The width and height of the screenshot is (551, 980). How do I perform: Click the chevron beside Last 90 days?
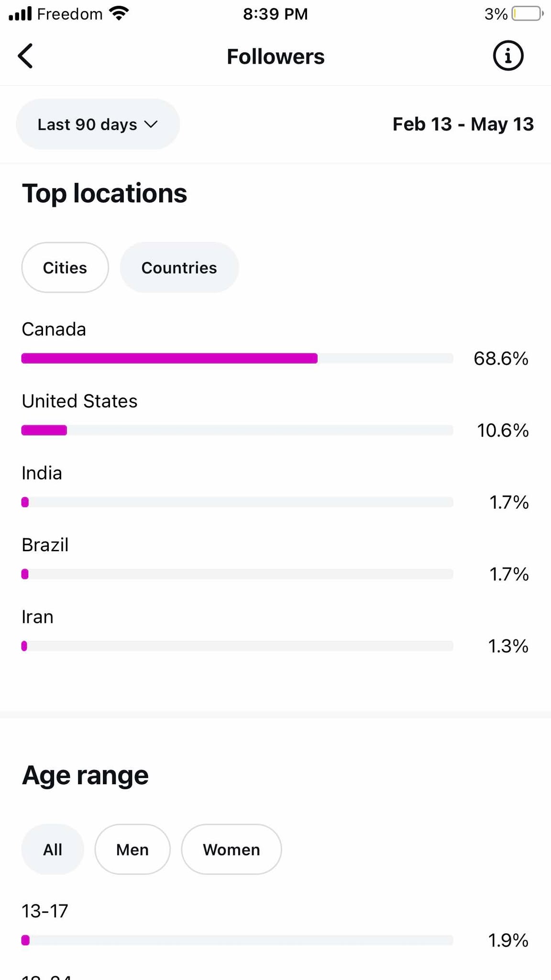(151, 124)
